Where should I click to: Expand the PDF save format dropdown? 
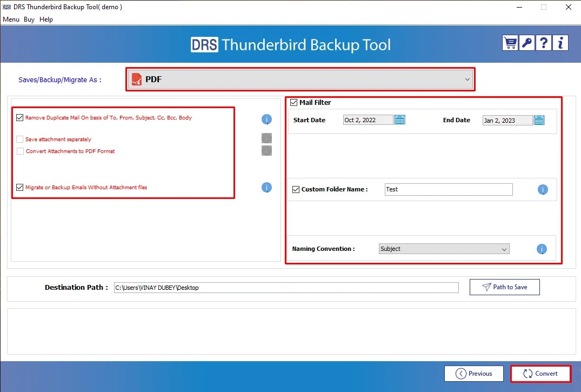[x=300, y=79]
